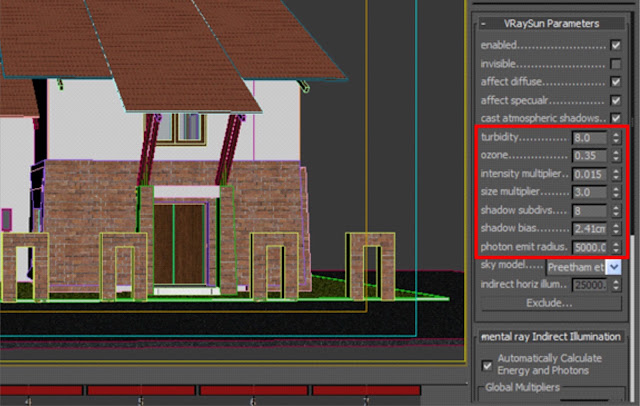Toggle Automatically Calculate Energy and Photons
This screenshot has width=640, height=406.
pos(487,365)
